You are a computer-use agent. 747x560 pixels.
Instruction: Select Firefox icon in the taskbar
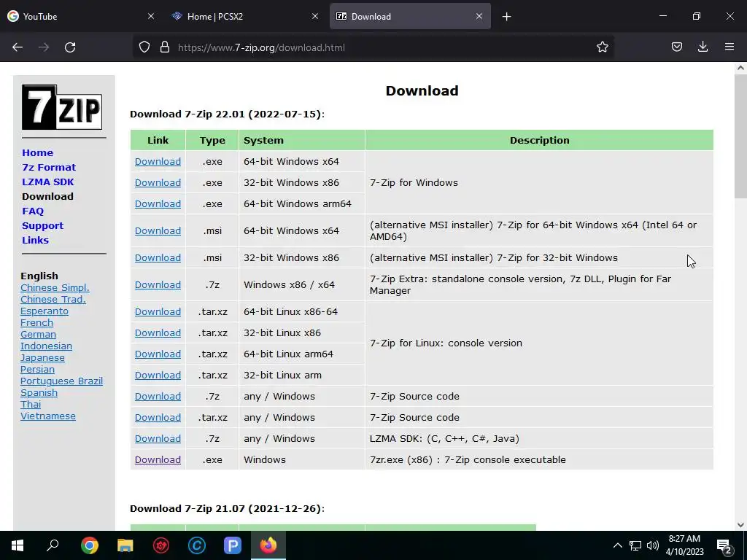tap(268, 545)
